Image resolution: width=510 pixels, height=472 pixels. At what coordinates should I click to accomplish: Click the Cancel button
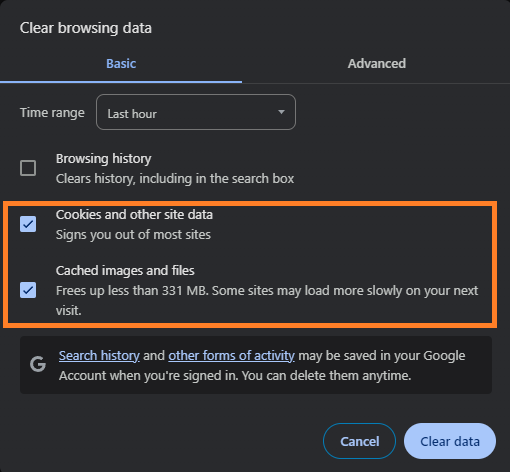(x=359, y=441)
